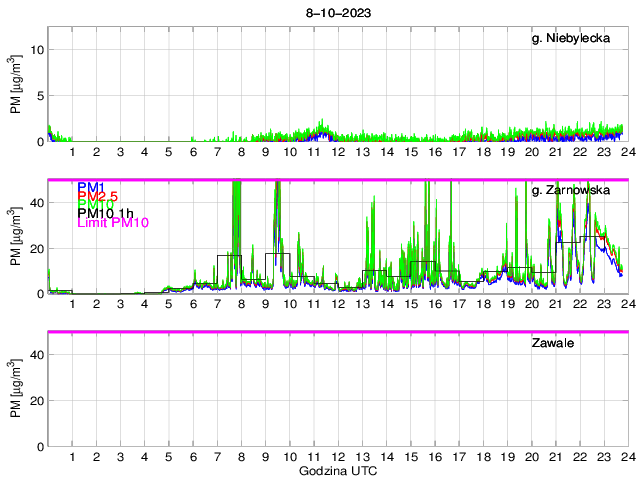Click the 10 tick on top panel y-axis
The height and width of the screenshot is (480, 640).
pos(34,49)
